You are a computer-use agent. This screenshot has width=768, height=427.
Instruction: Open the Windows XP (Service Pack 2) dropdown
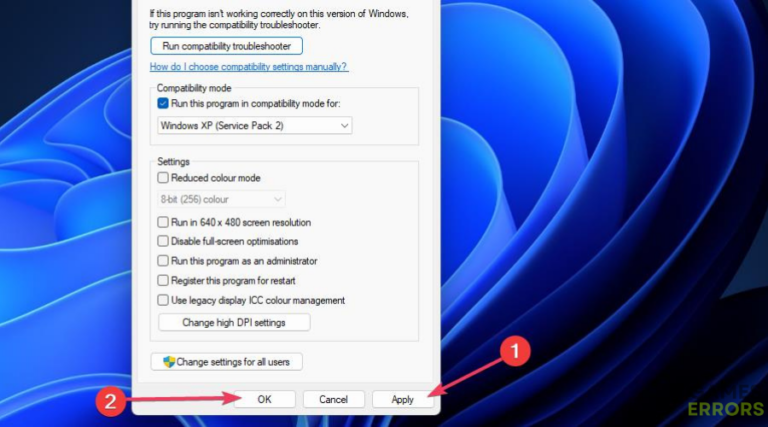click(x=255, y=125)
